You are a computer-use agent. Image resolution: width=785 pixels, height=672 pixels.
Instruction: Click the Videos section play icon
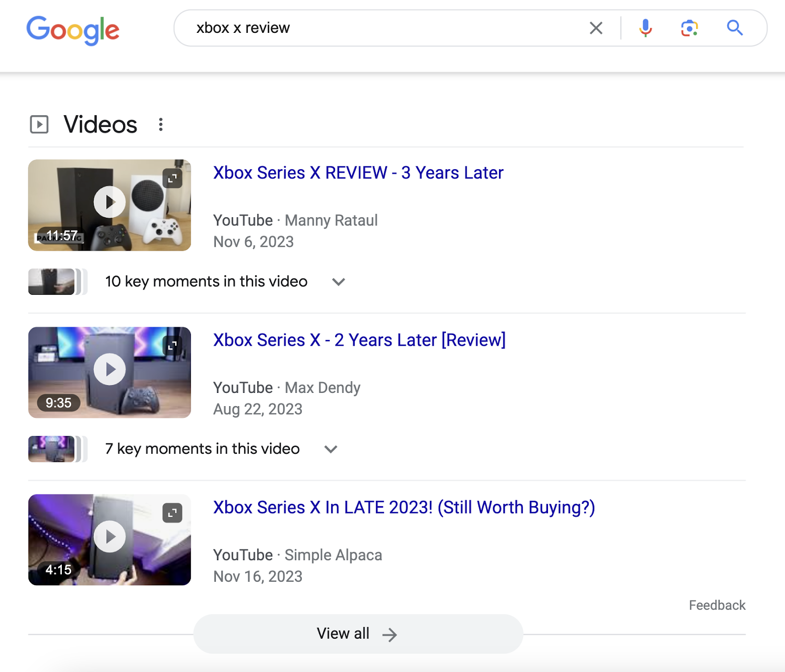click(39, 124)
